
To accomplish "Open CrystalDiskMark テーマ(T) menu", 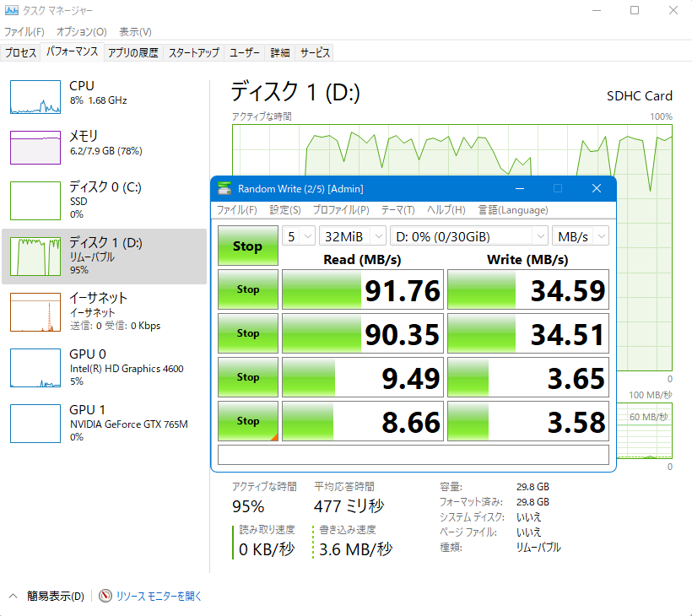I will [398, 210].
